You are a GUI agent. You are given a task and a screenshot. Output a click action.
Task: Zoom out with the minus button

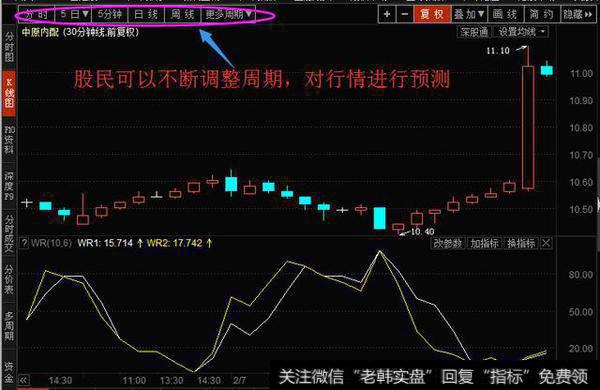404,14
